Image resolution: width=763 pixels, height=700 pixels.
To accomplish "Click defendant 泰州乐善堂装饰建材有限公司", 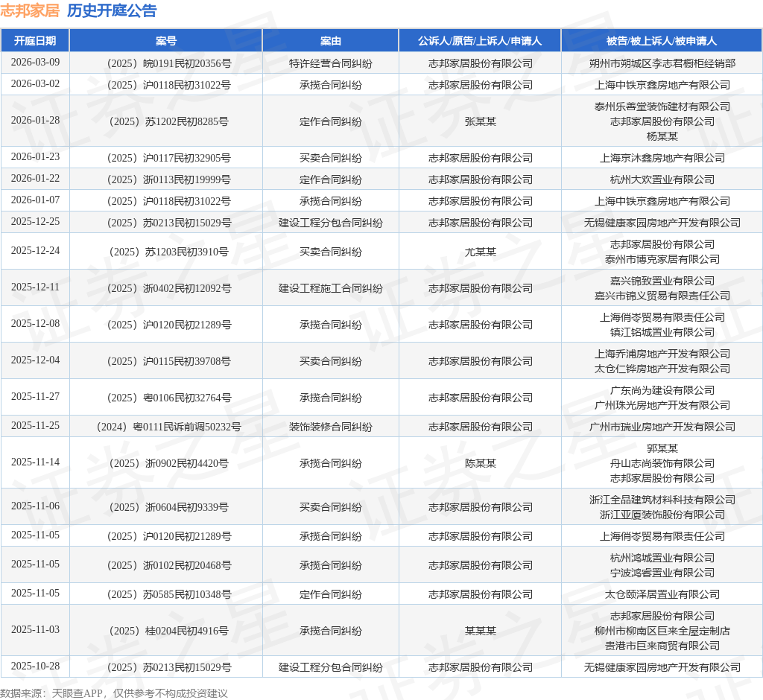I will [x=662, y=106].
